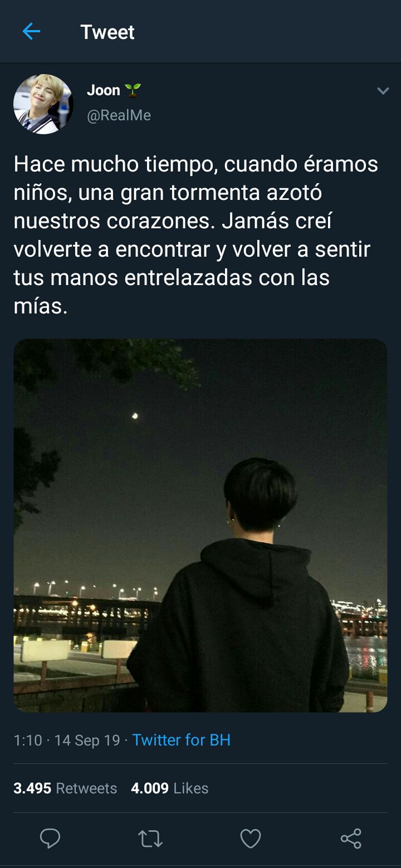The width and height of the screenshot is (401, 868).
Task: Like the tweet with the heart icon
Action: pyautogui.click(x=251, y=838)
